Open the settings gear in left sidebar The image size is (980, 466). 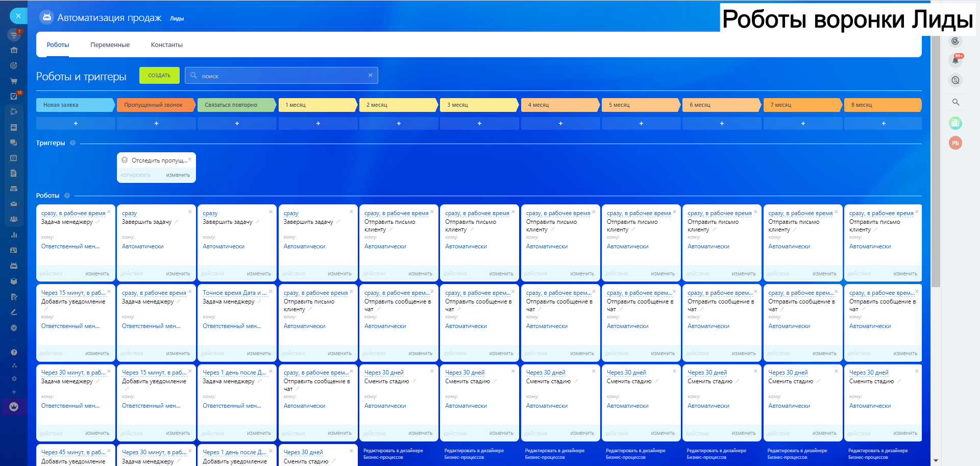[x=14, y=379]
